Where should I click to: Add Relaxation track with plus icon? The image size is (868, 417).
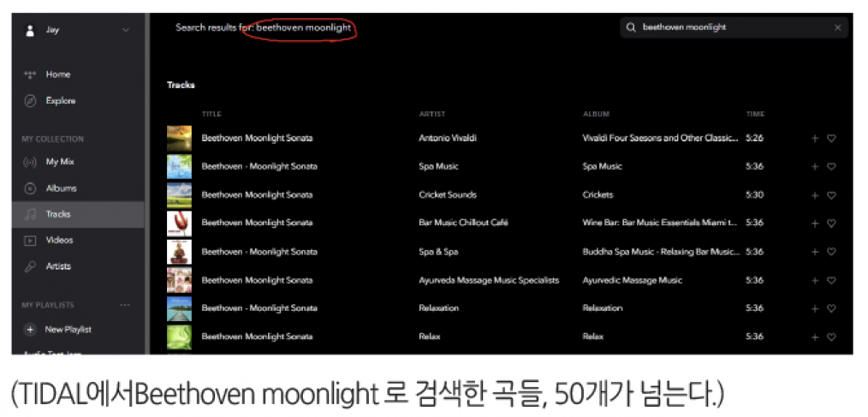pyautogui.click(x=814, y=309)
